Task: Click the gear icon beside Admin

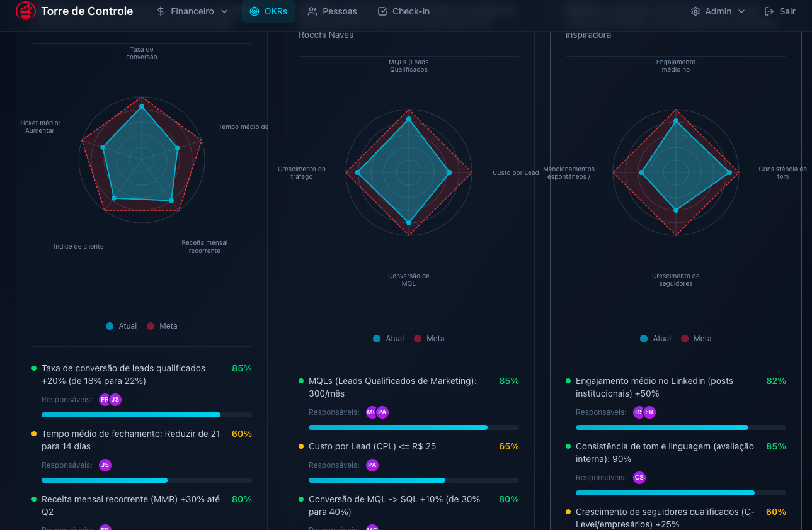Action: click(x=695, y=11)
